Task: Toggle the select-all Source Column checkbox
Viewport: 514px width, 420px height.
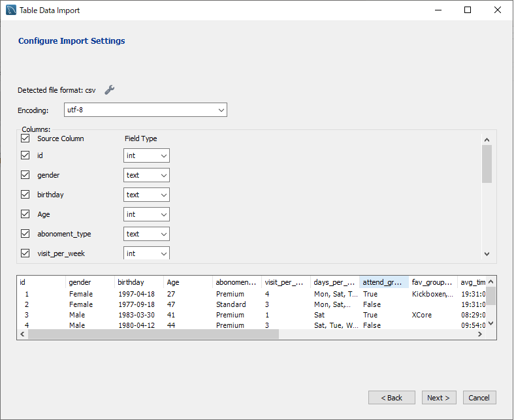Action: click(25, 138)
